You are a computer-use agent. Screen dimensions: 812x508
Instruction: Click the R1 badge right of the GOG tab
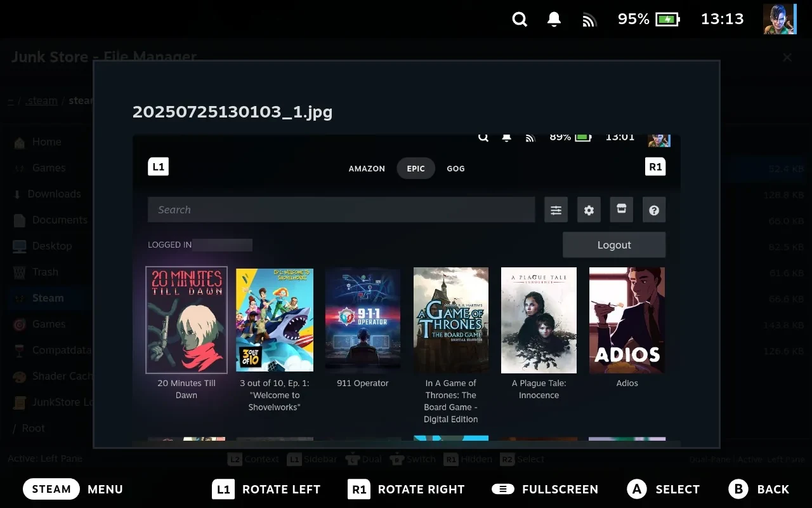[x=655, y=167]
